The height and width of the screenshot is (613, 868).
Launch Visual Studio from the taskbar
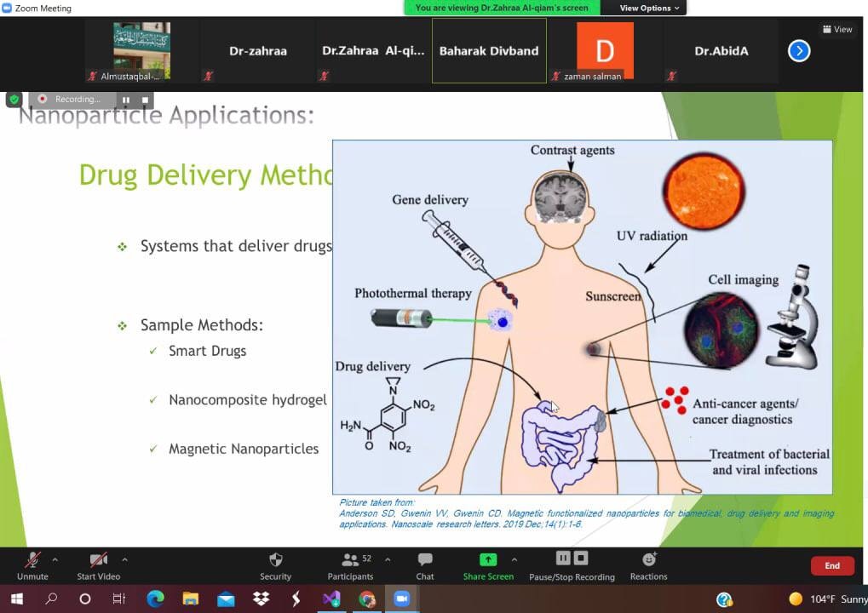[x=331, y=599]
